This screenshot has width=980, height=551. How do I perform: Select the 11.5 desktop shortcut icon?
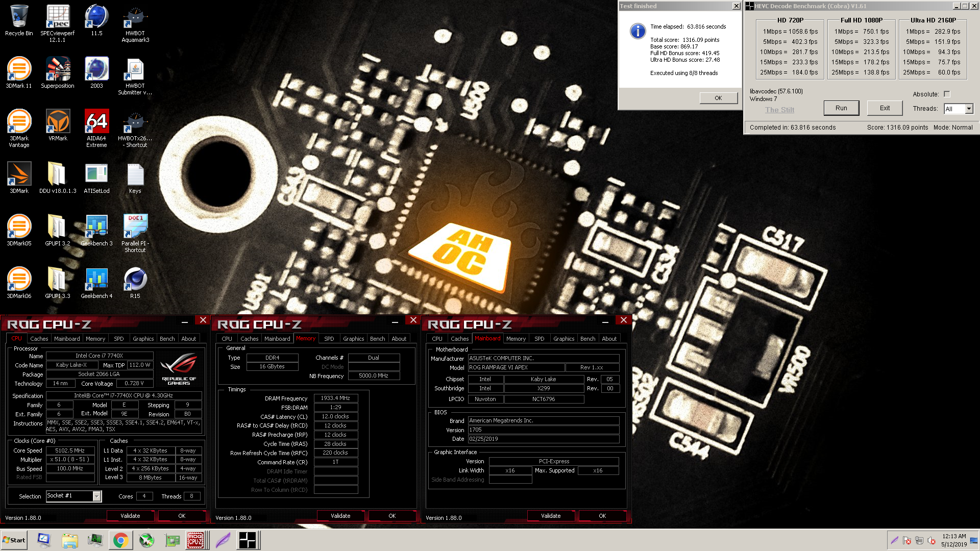(96, 20)
